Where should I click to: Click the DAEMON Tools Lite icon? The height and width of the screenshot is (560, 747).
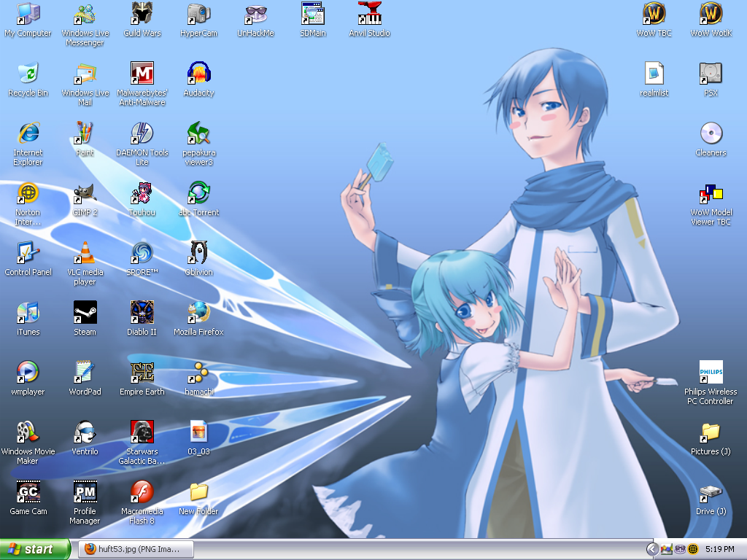tap(142, 133)
